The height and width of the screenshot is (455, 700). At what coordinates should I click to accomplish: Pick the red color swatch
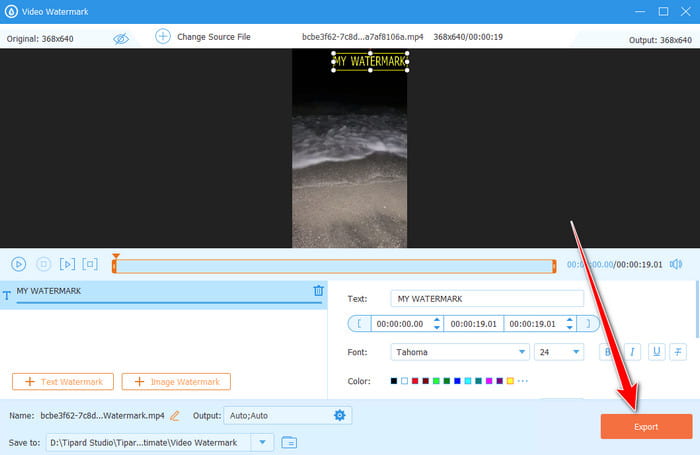[x=415, y=381]
